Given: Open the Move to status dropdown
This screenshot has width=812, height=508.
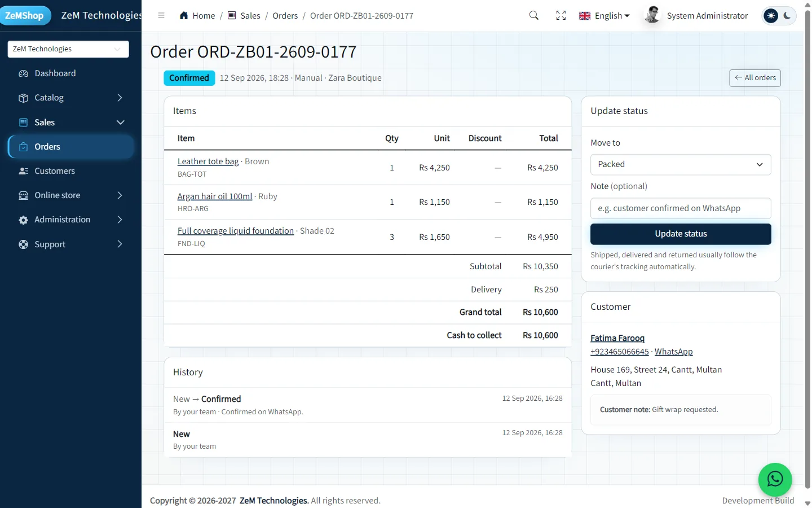Looking at the screenshot, I should tap(681, 164).
